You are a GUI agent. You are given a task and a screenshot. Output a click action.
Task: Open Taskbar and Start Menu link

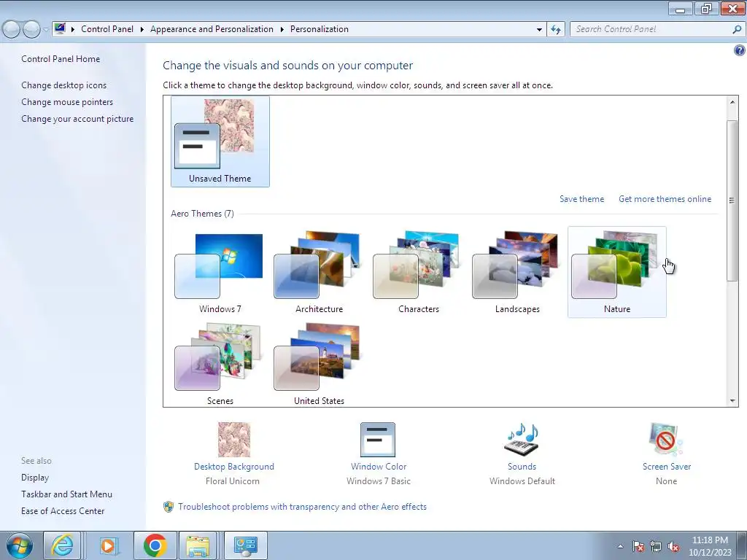(66, 494)
